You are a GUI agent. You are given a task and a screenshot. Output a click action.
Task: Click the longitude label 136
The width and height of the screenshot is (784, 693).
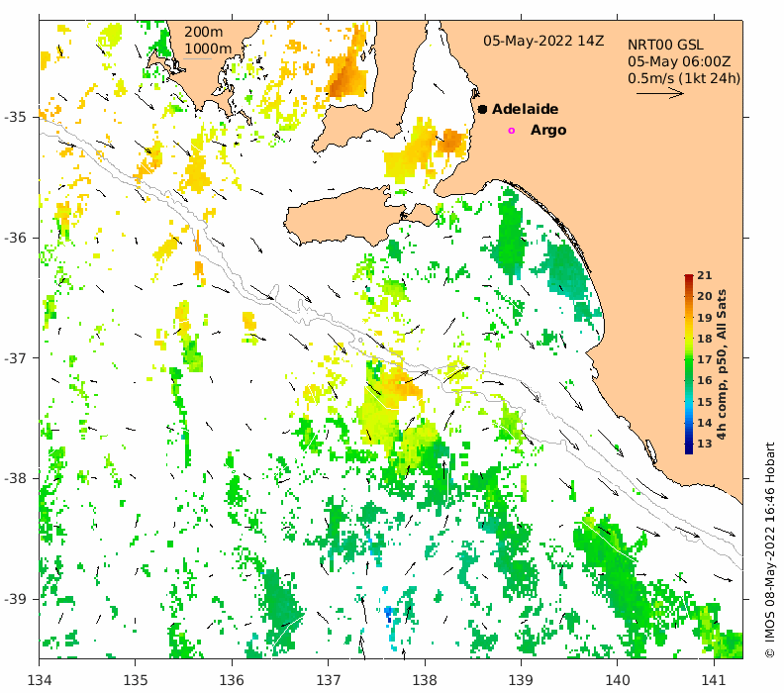pos(232,680)
